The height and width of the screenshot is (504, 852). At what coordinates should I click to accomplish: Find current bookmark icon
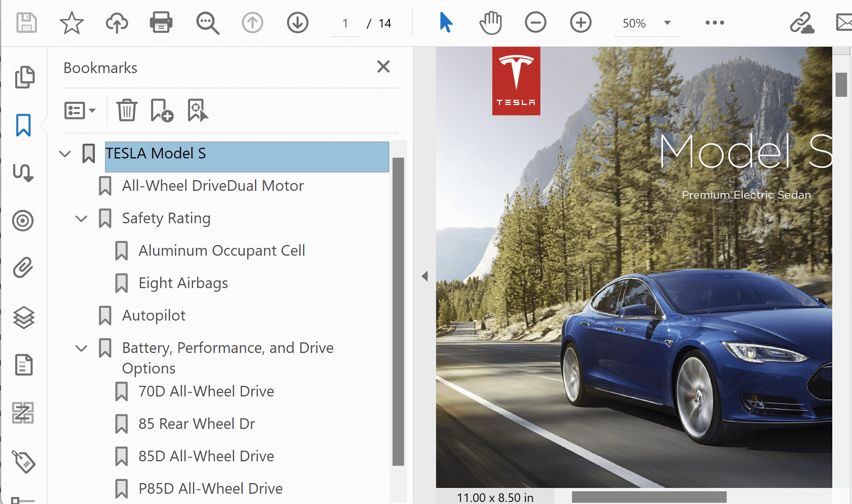pos(197,110)
